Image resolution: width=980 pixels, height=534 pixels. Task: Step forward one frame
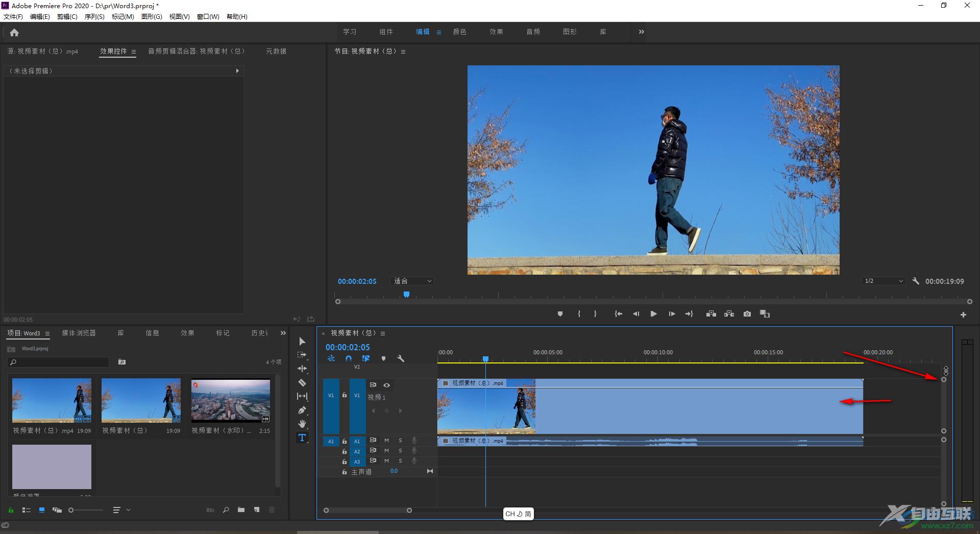(672, 314)
